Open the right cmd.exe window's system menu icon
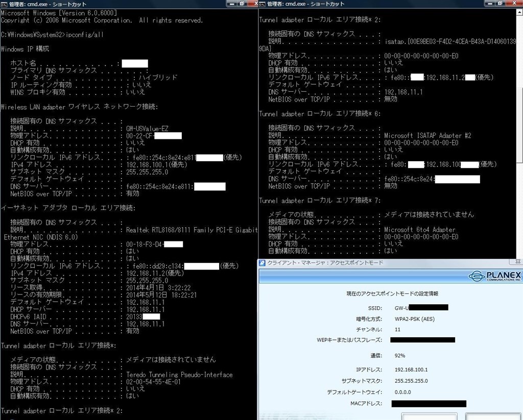Image resolution: width=523 pixels, height=420 pixels. pyautogui.click(x=262, y=4)
